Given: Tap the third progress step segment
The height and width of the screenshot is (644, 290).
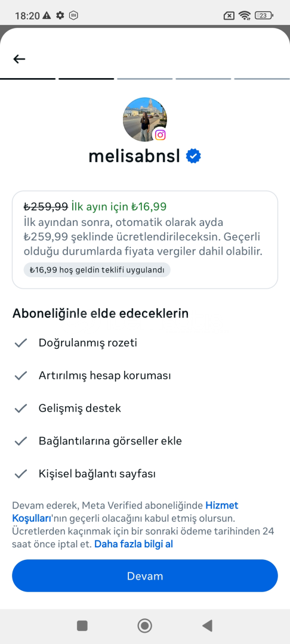Looking at the screenshot, I should tap(144, 79).
